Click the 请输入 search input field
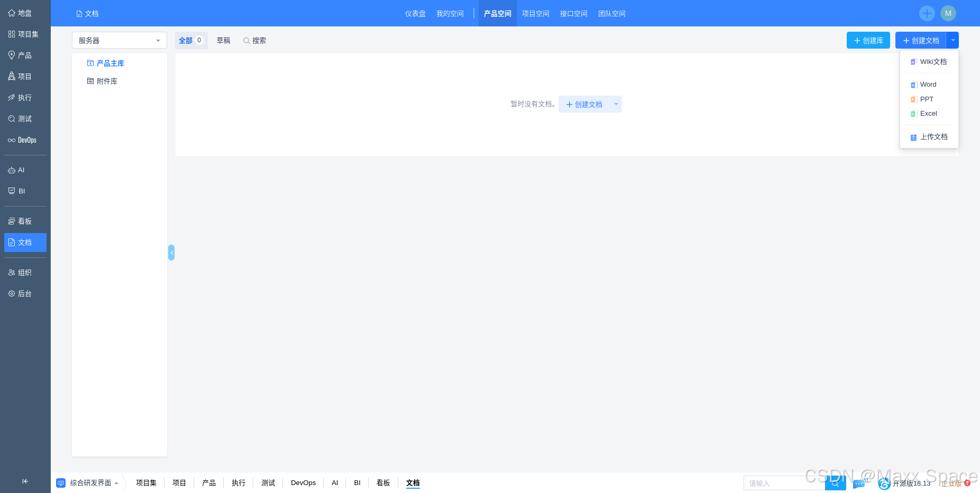The width and height of the screenshot is (980, 493). [x=784, y=483]
